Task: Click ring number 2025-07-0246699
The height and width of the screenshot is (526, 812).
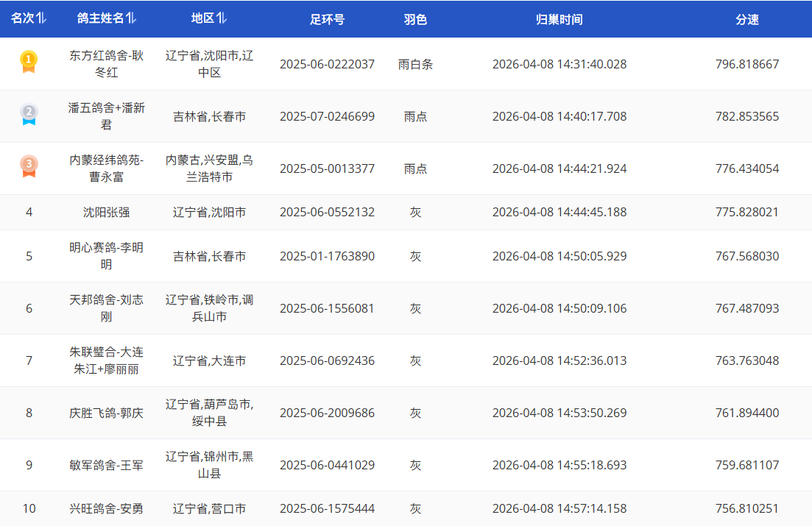Action: (327, 116)
